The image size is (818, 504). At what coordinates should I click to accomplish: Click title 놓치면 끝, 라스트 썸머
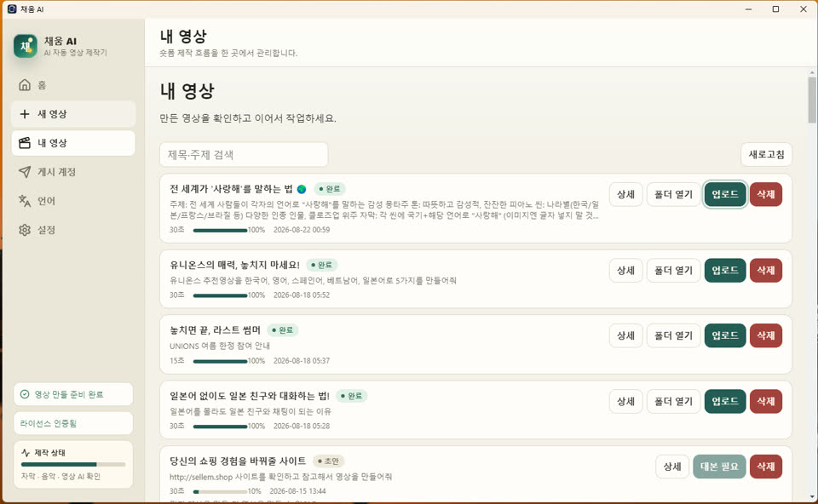215,330
